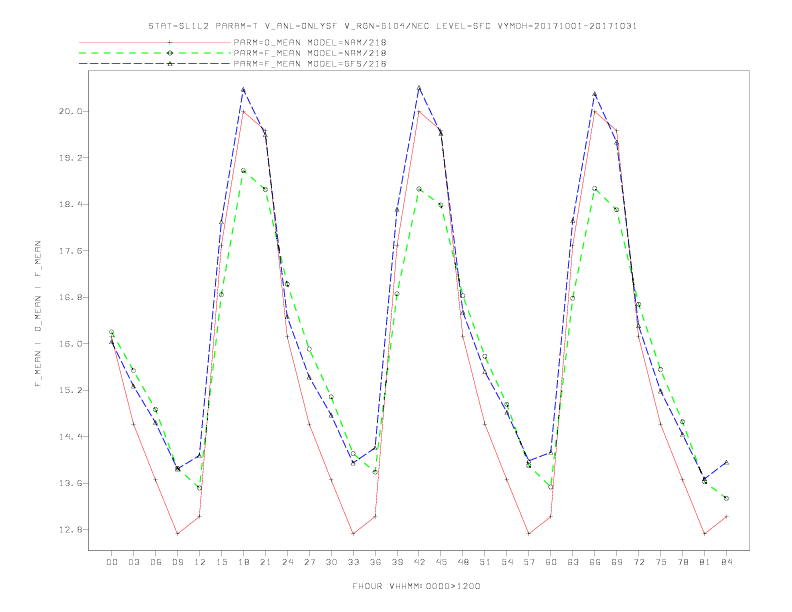Click x-axis tick label 51
792x612 pixels.
pyautogui.click(x=485, y=562)
